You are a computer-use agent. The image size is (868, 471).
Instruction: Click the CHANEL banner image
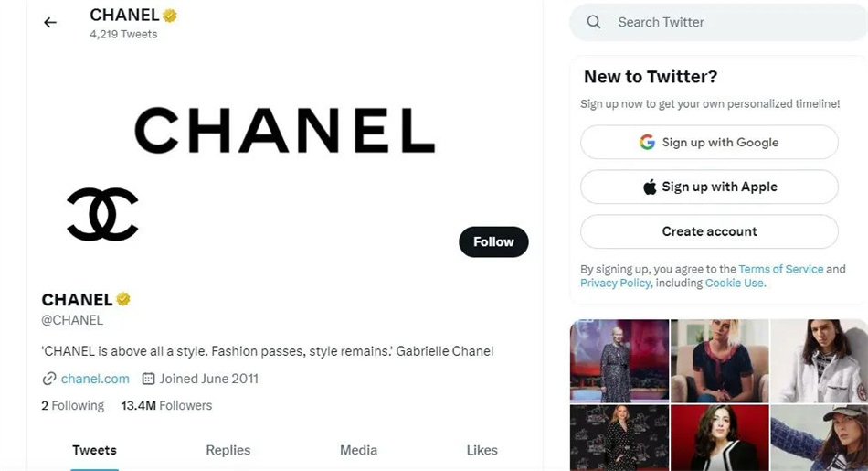point(284,130)
